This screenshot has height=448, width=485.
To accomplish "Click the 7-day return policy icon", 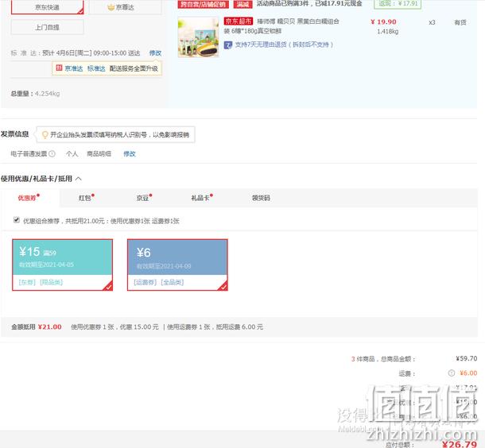I will pos(228,45).
